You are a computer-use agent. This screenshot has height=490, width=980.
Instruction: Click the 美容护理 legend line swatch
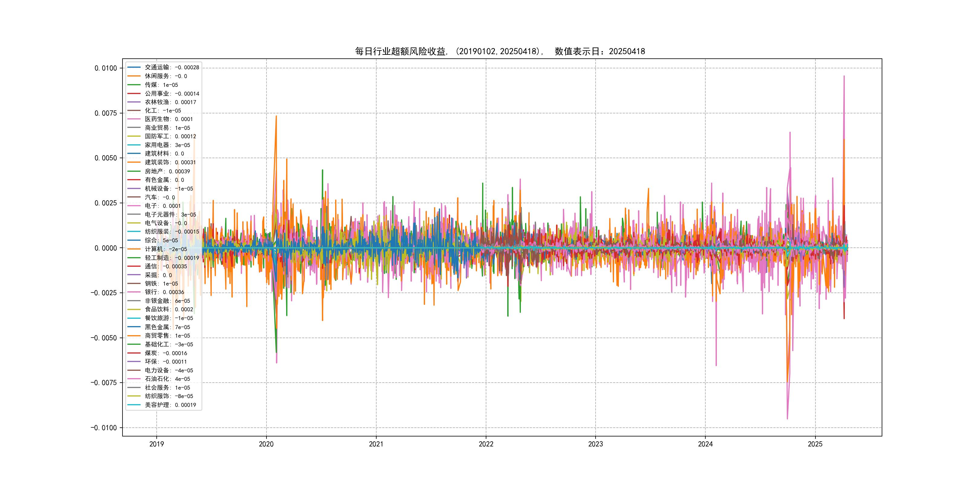[x=134, y=405]
